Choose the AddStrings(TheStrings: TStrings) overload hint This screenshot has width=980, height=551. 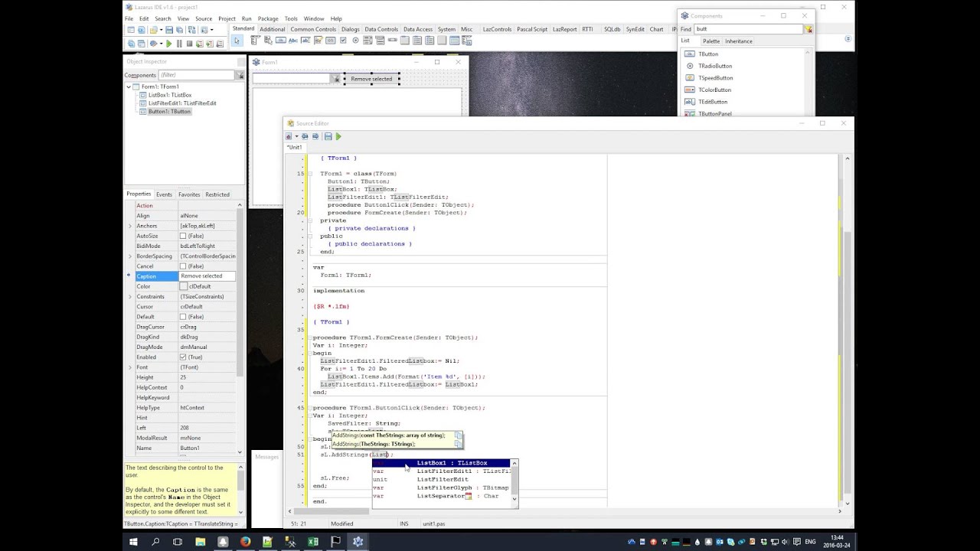pos(374,444)
